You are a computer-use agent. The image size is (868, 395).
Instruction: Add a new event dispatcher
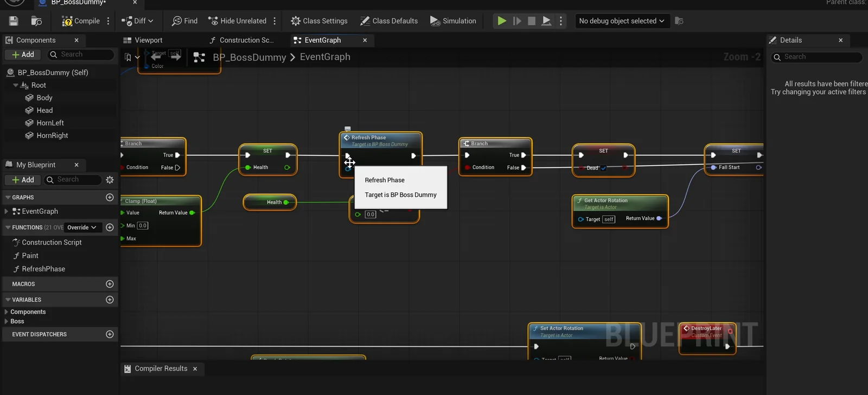110,334
